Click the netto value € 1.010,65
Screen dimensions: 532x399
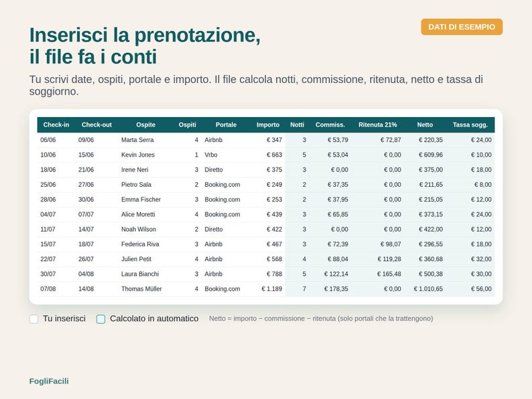[428, 289]
